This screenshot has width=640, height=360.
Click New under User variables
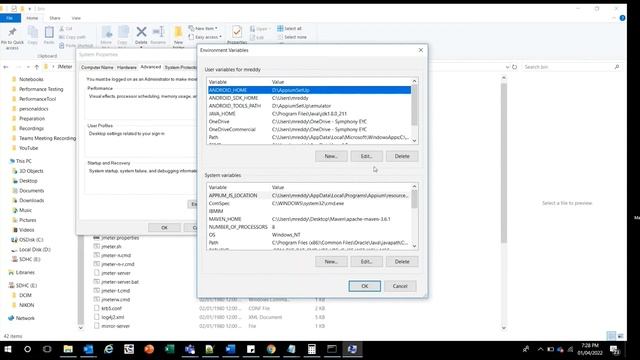click(331, 156)
